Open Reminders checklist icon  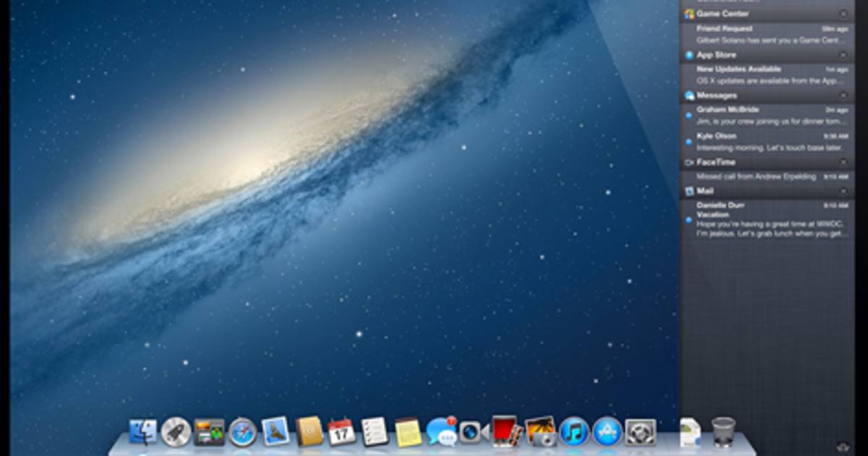[x=375, y=432]
